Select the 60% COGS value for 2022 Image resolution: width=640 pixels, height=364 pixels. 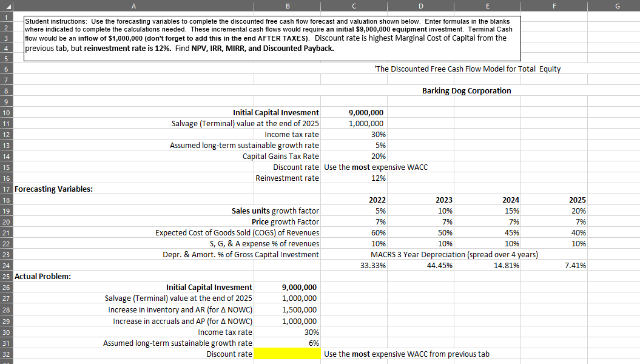(x=379, y=232)
